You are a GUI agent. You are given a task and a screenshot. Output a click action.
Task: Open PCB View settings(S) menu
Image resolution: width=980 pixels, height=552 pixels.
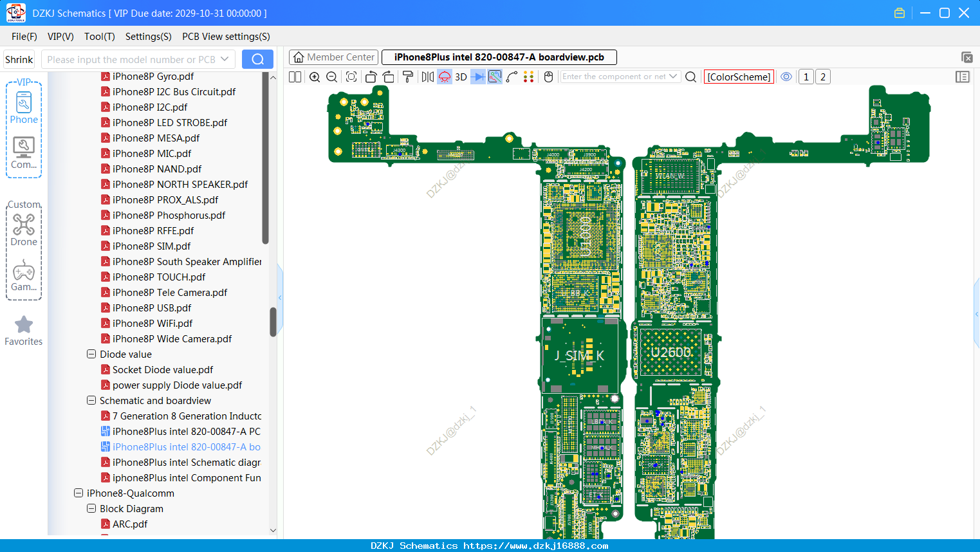coord(226,37)
